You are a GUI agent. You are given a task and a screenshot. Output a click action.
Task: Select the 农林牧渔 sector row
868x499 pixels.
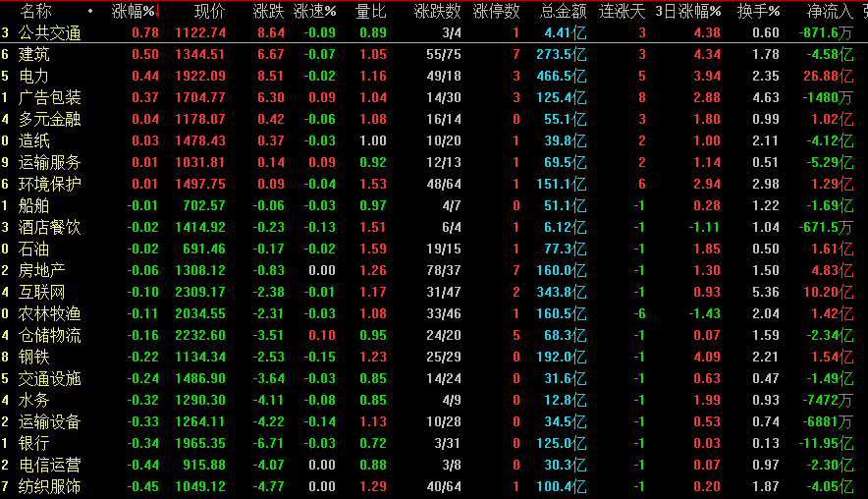click(434, 313)
